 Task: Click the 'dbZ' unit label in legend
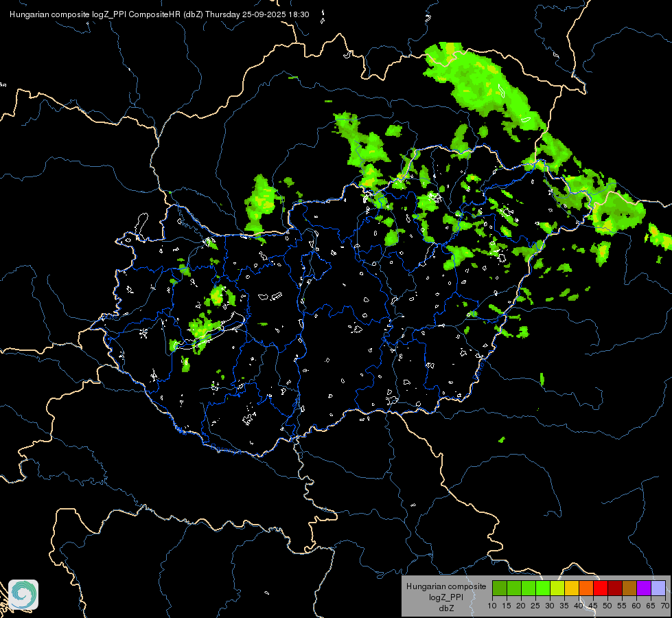click(446, 608)
